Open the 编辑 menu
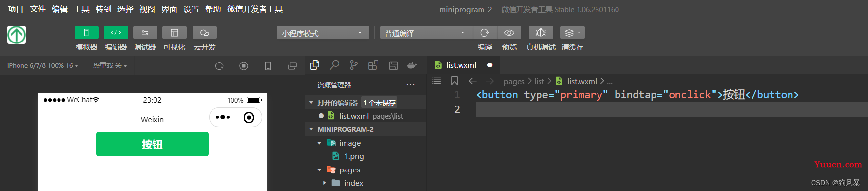Image resolution: width=868 pixels, height=191 pixels. coord(59,9)
